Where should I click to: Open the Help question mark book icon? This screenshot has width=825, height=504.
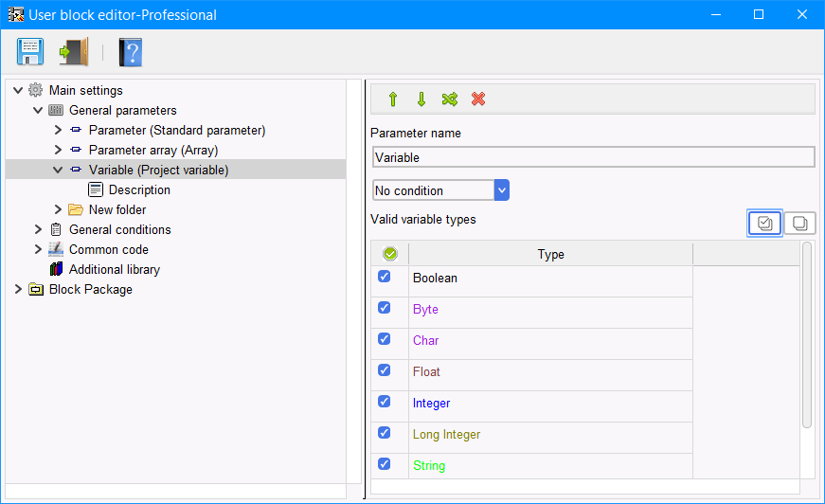[130, 51]
